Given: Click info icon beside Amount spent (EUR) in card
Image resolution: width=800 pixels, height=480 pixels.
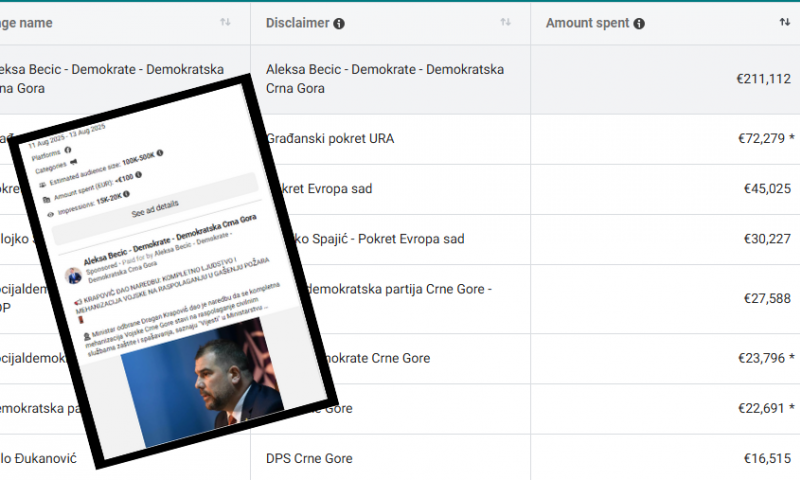Looking at the screenshot, I should [139, 175].
